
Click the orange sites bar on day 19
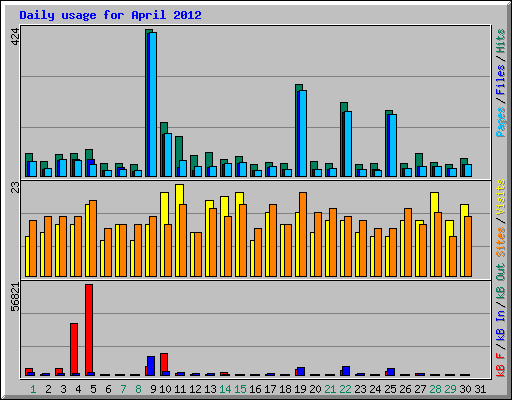(x=303, y=234)
